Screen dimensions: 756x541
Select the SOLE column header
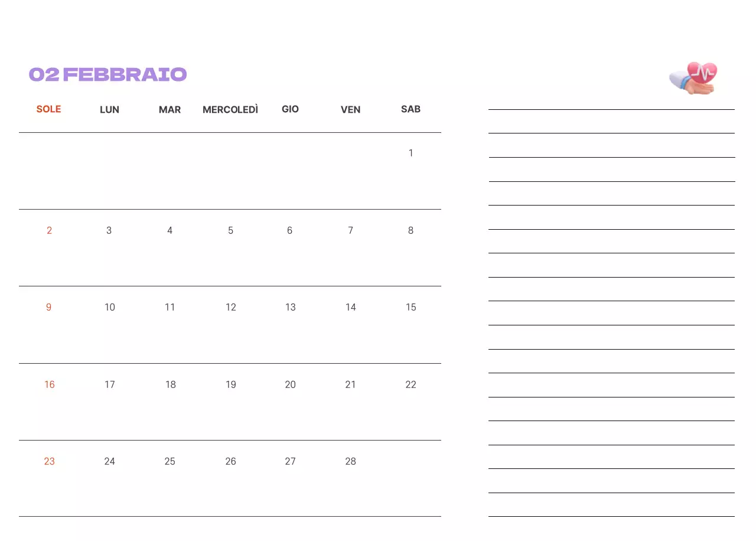coord(48,109)
